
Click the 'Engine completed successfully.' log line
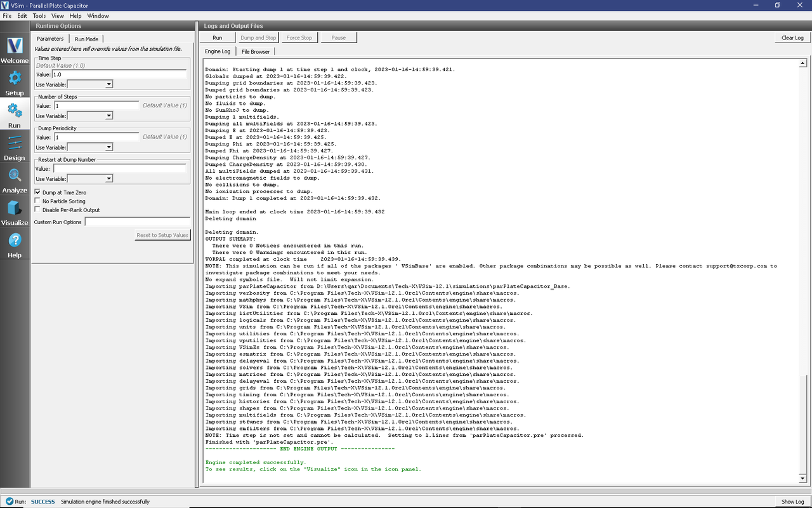coord(255,462)
